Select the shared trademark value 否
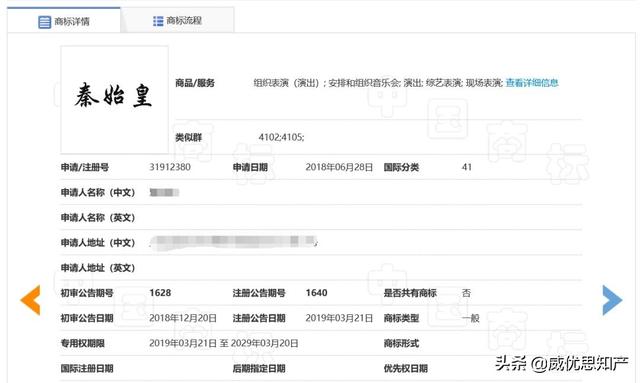Screen dimensions: 640x383 pyautogui.click(x=466, y=293)
